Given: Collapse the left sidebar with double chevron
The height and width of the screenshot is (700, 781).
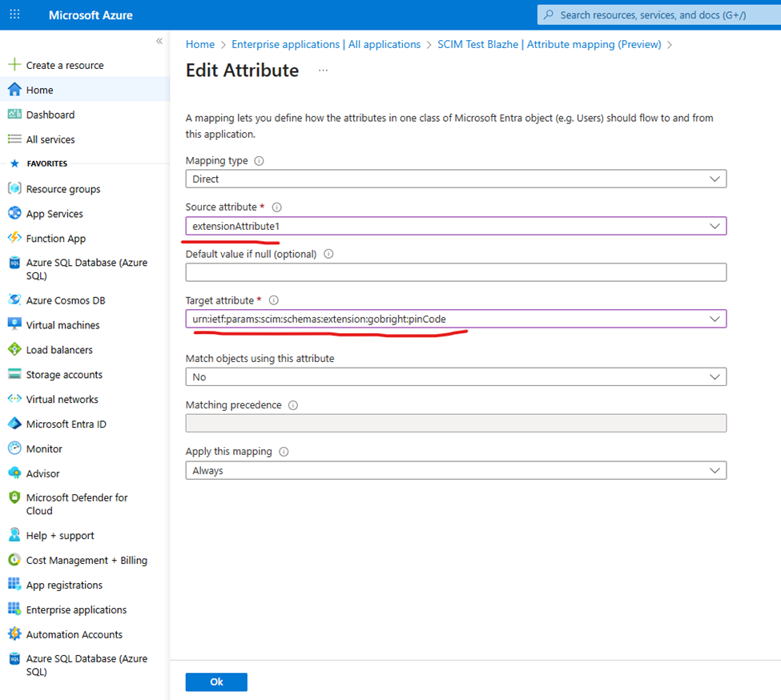Looking at the screenshot, I should click(x=159, y=41).
